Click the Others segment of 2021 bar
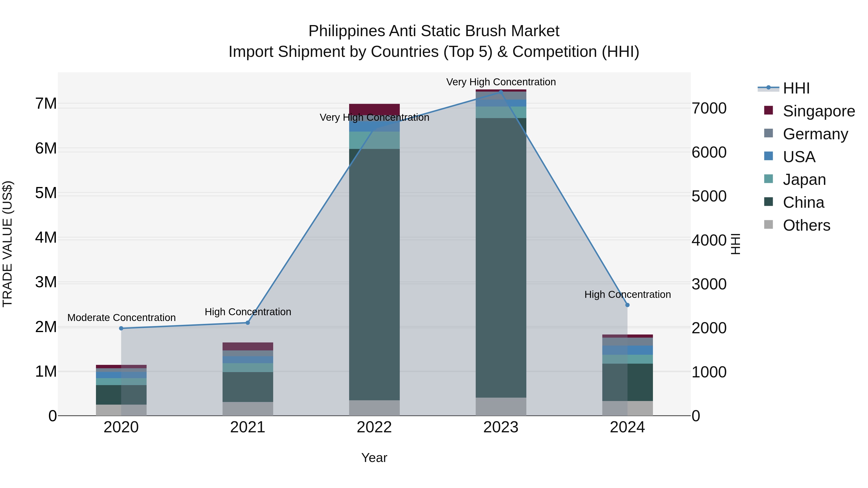This screenshot has height=488, width=868. [248, 409]
